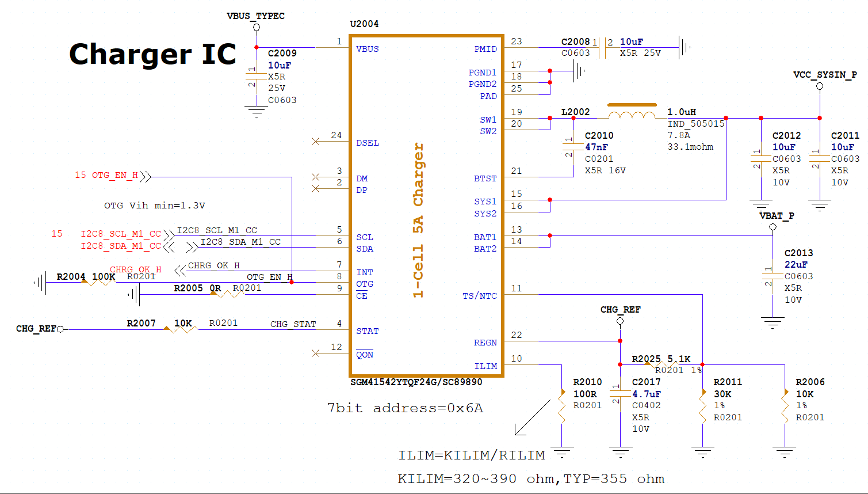Click the no-connect X on DSEL pin
The image size is (868, 494).
315,141
